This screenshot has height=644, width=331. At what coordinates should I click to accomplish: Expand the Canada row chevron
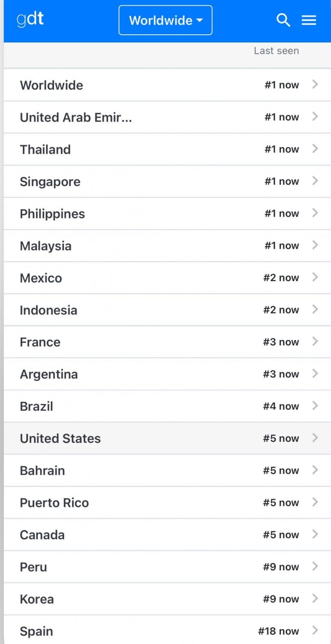(315, 534)
